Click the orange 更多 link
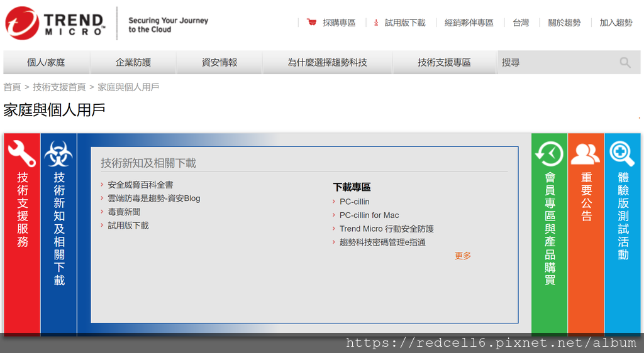Screen dimensions: 644x353 tap(463, 256)
